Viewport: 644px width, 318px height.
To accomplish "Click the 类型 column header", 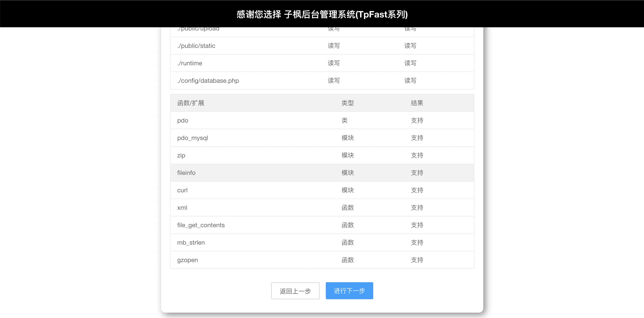I will click(x=348, y=103).
